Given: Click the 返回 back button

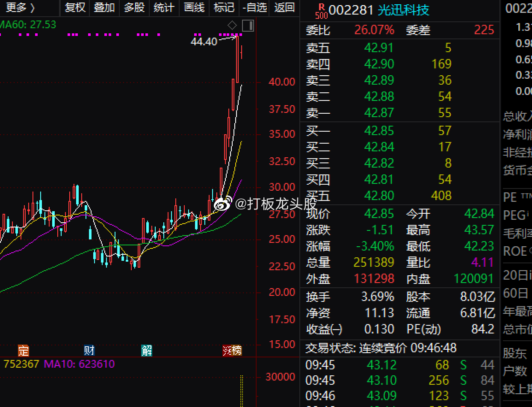Looking at the screenshot, I should coord(284,7).
